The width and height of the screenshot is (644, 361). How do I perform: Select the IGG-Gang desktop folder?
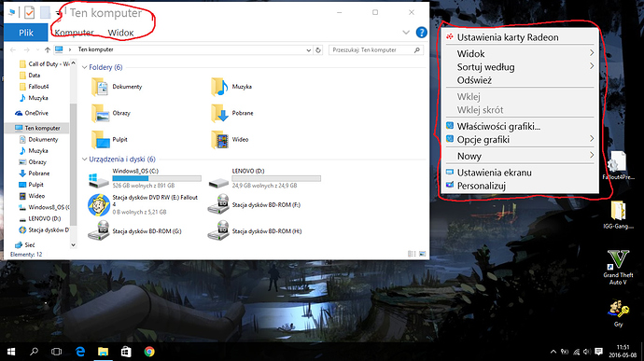[618, 215]
